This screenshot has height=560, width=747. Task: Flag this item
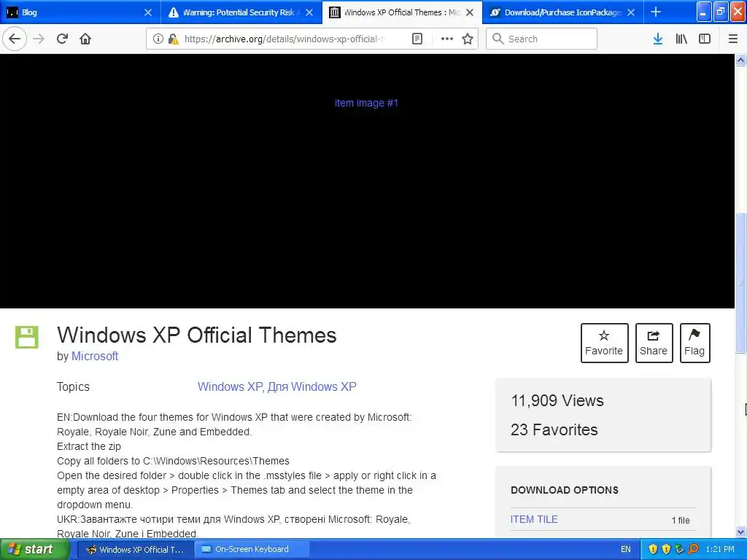[x=694, y=343]
